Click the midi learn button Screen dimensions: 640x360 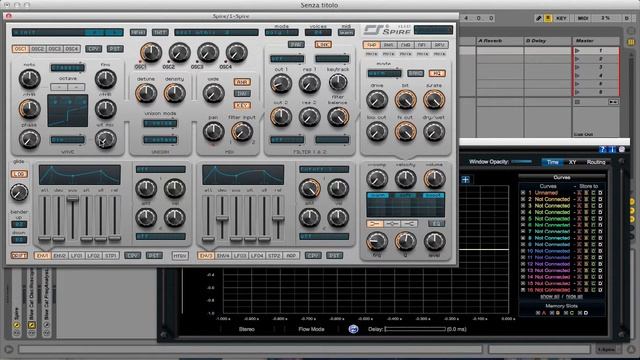point(346,32)
